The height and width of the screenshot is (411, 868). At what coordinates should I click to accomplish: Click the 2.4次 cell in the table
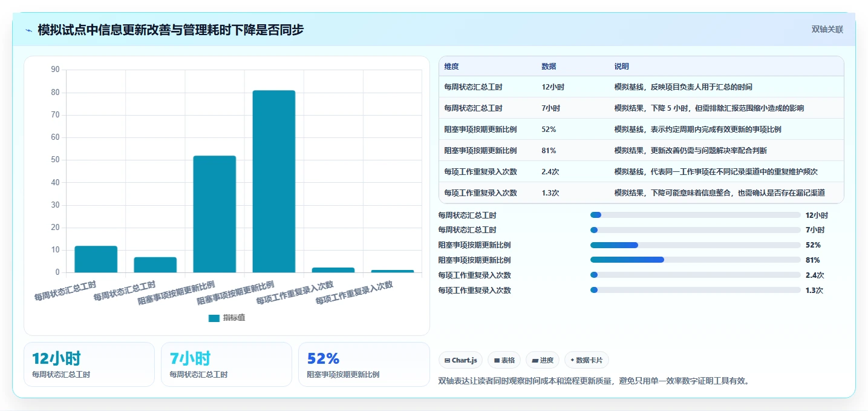(x=550, y=172)
